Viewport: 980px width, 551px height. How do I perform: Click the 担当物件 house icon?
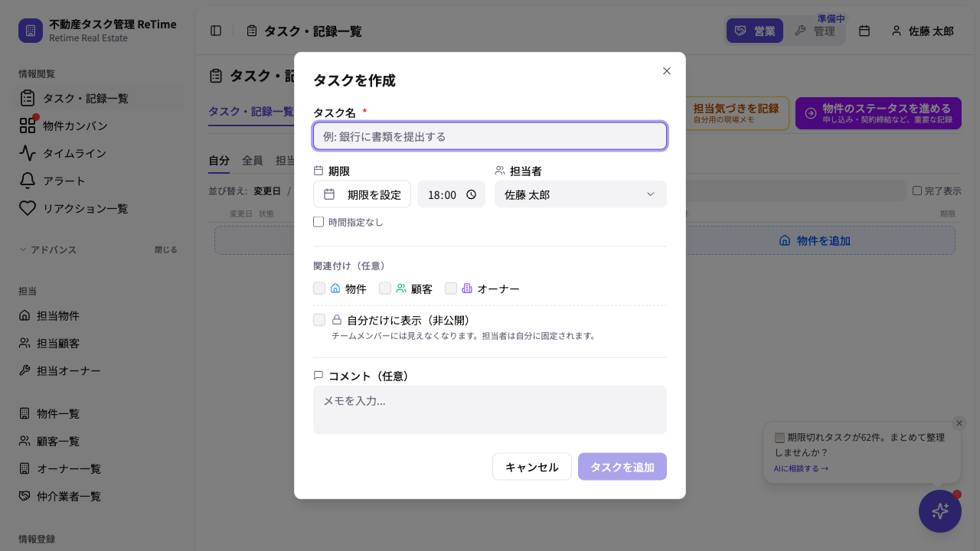[x=24, y=315]
